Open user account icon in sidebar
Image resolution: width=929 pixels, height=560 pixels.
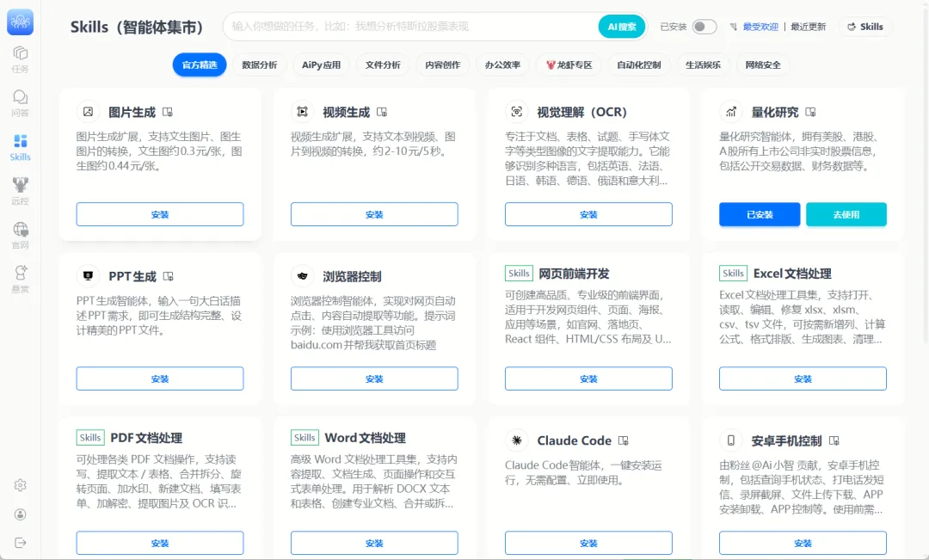[20, 514]
